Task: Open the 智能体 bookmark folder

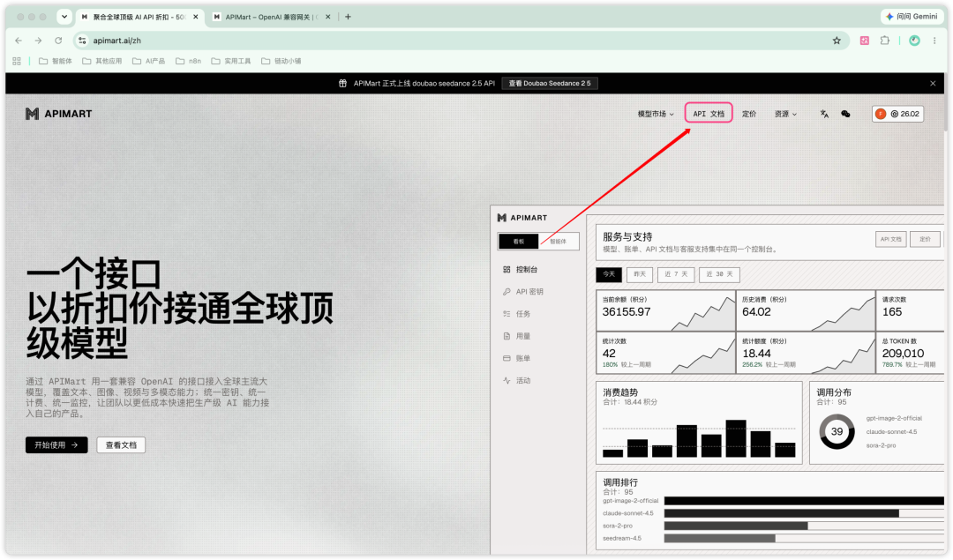Action: point(56,61)
